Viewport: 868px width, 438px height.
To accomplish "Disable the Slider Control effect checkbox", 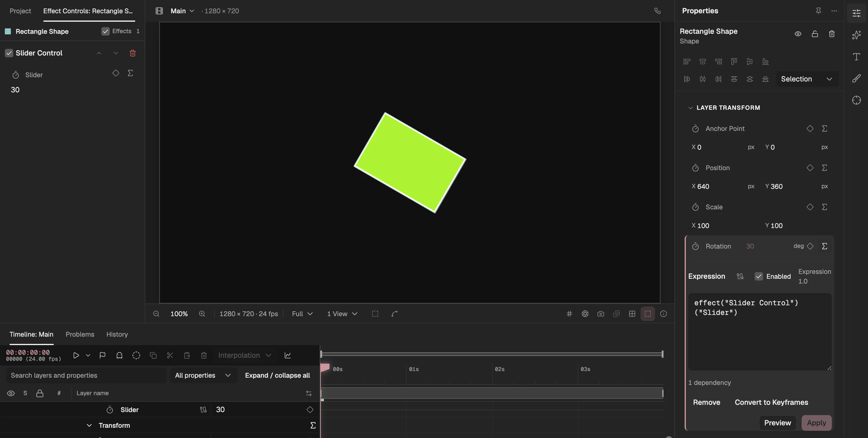I will coord(9,53).
